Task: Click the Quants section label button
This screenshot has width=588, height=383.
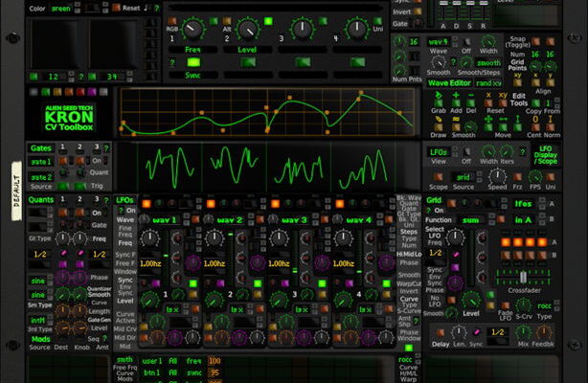Action: [42, 199]
